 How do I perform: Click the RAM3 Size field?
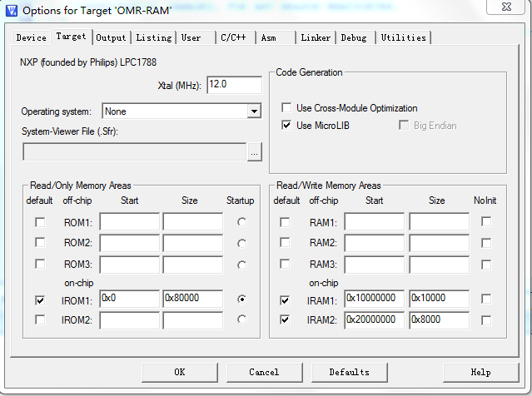click(x=440, y=265)
